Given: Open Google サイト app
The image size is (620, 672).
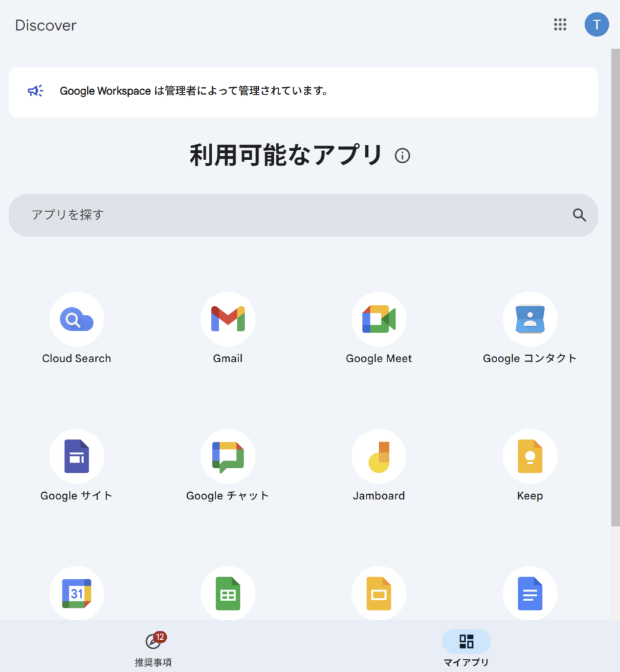Looking at the screenshot, I should (x=77, y=457).
